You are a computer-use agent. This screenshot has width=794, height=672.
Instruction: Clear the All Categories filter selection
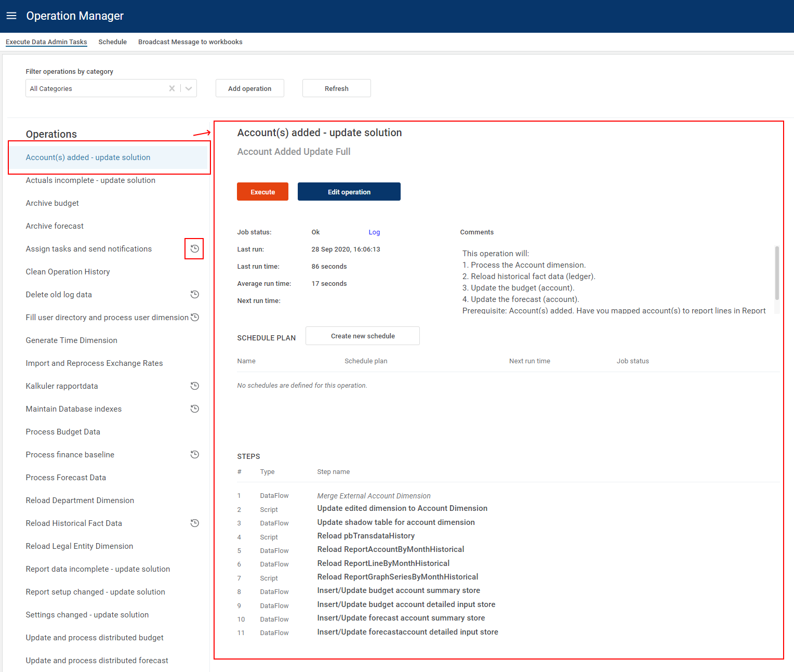(172, 88)
